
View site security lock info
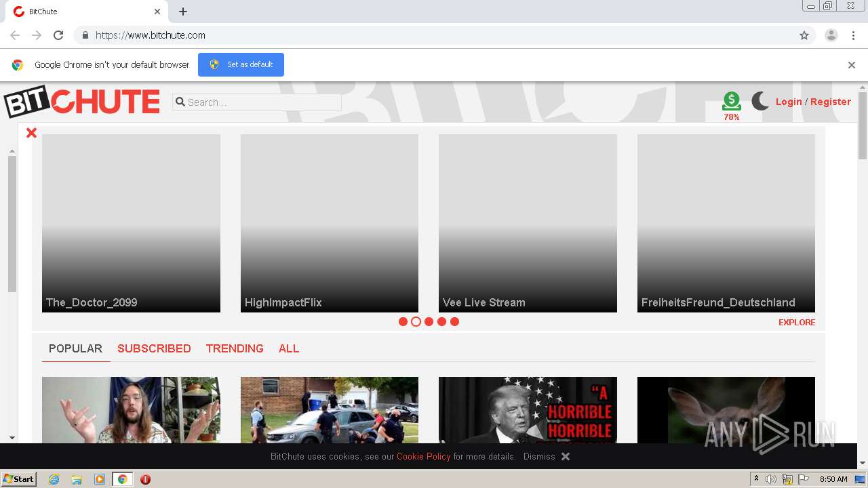point(85,35)
